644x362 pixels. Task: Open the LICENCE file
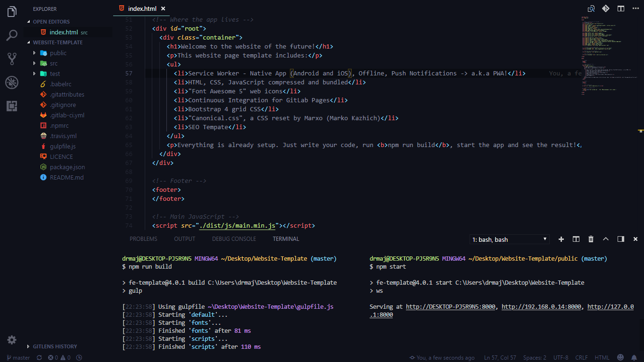(x=61, y=157)
